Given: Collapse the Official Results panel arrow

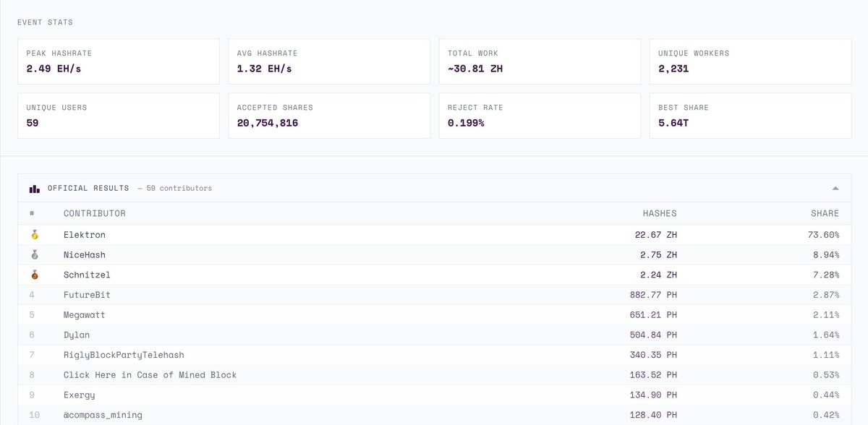Looking at the screenshot, I should pyautogui.click(x=835, y=188).
